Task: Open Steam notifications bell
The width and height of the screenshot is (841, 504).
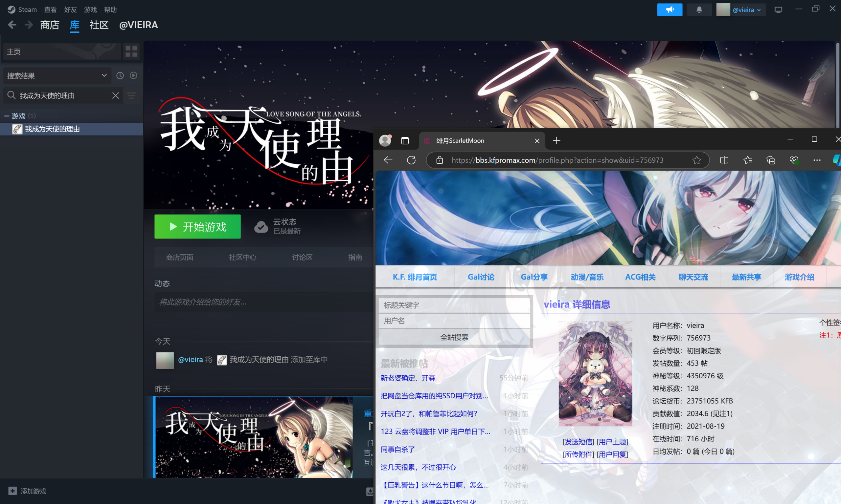Action: click(x=699, y=10)
